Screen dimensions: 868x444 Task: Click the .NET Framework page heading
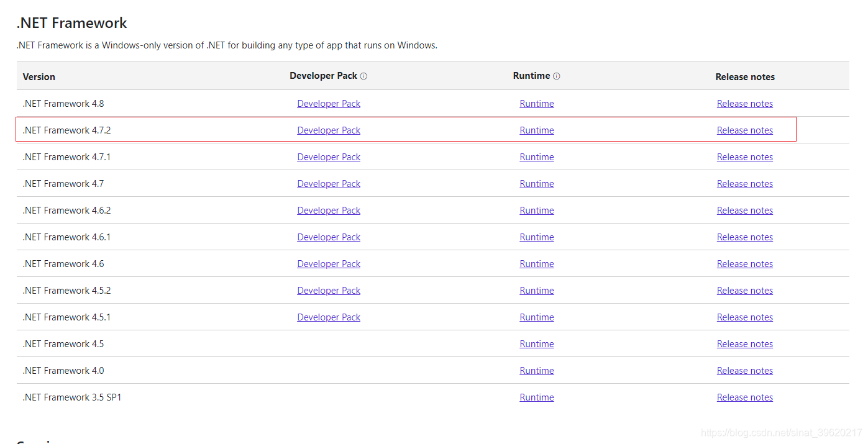[72, 23]
